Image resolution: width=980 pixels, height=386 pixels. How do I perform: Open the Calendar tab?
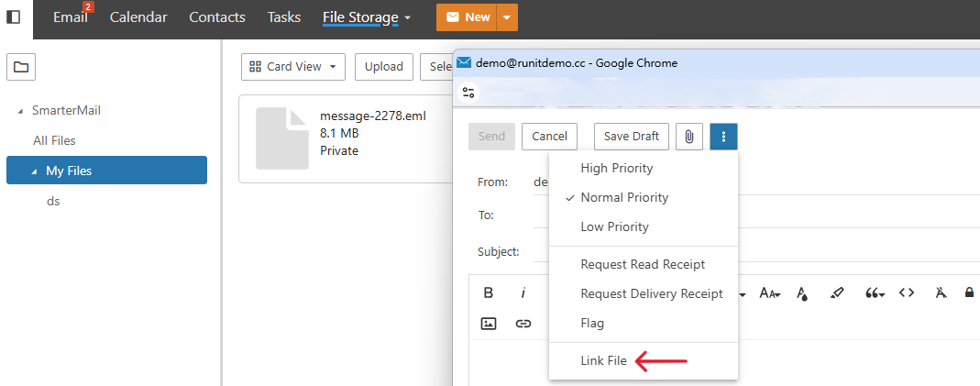point(138,17)
